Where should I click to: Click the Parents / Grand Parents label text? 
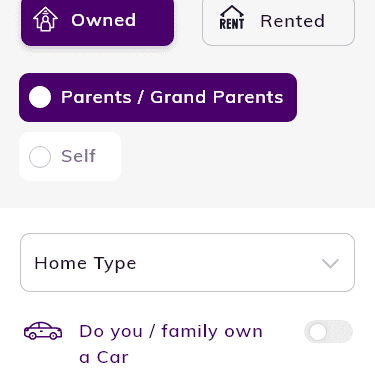172,97
